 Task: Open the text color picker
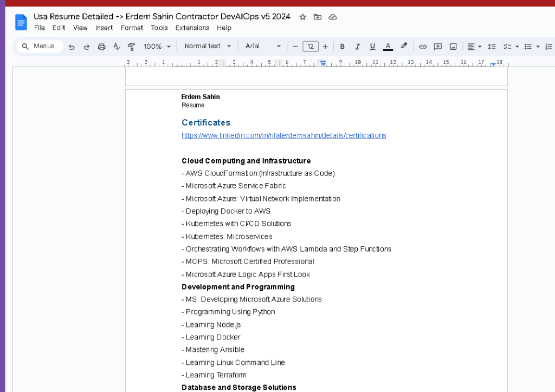coord(388,47)
